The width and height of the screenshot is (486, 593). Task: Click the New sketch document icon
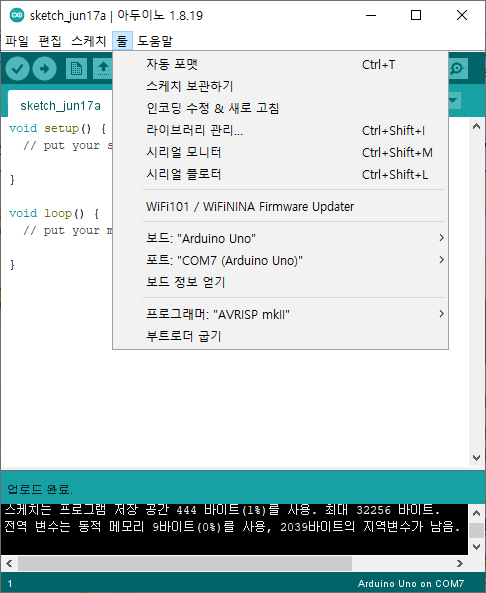click(76, 69)
